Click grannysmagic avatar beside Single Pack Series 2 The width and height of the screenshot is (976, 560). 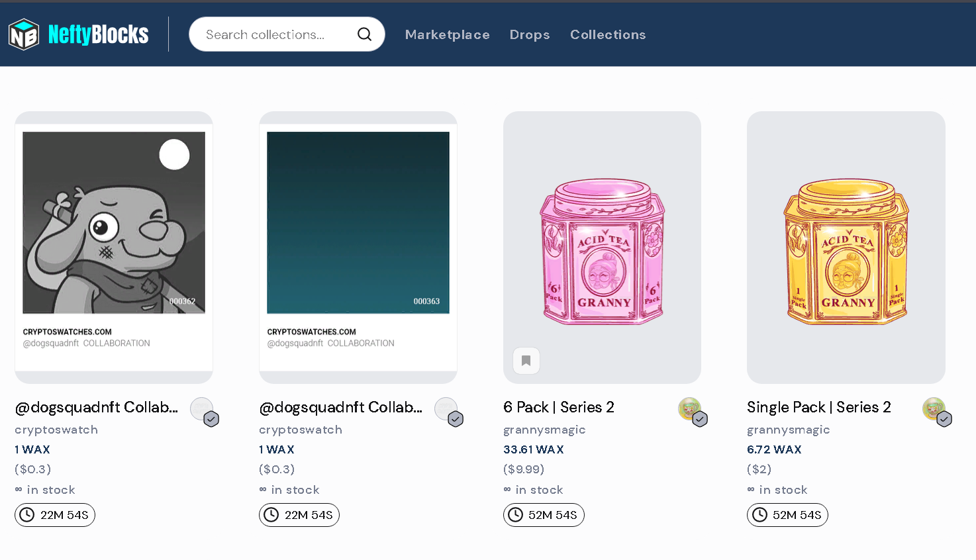pyautogui.click(x=934, y=408)
